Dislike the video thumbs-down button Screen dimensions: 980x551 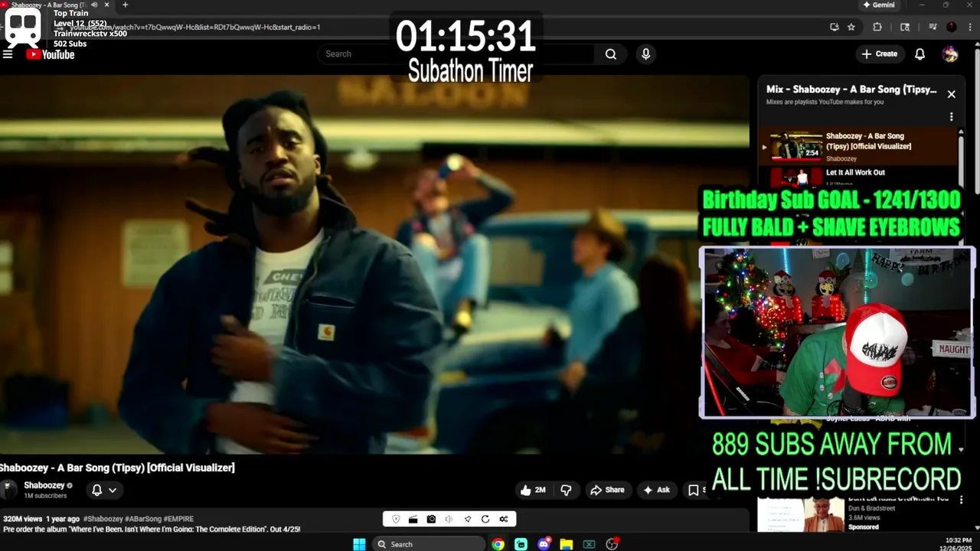[x=567, y=490]
